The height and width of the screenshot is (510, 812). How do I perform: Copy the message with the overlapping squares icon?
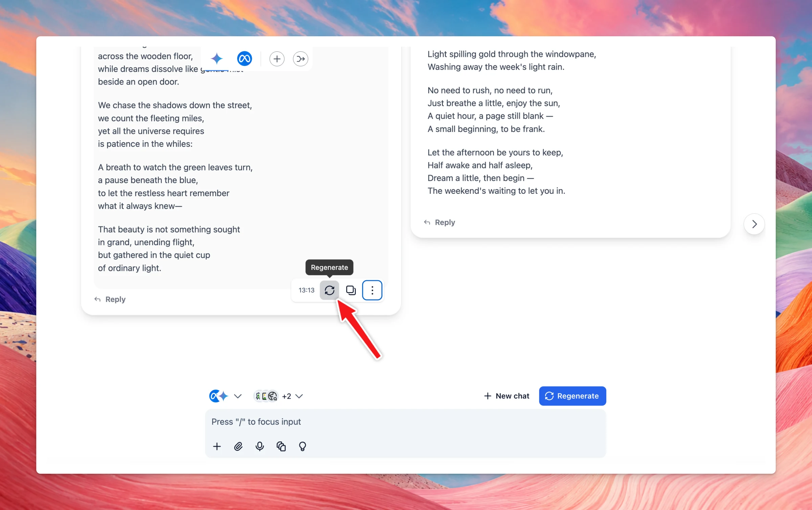(351, 290)
